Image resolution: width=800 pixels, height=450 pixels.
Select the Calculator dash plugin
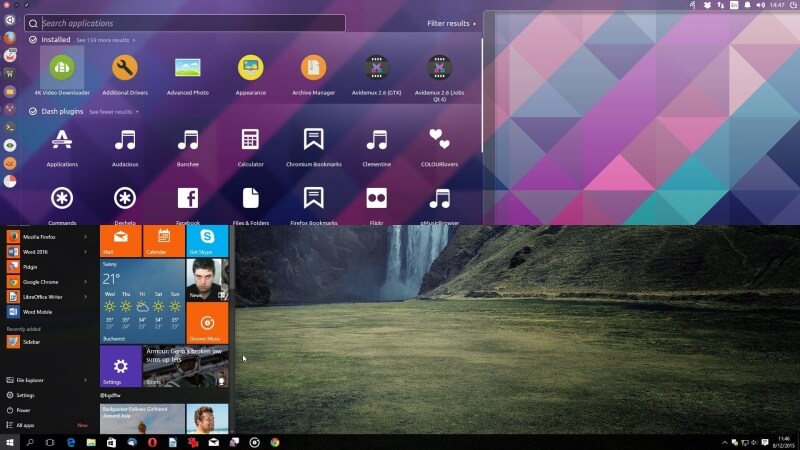(x=251, y=147)
